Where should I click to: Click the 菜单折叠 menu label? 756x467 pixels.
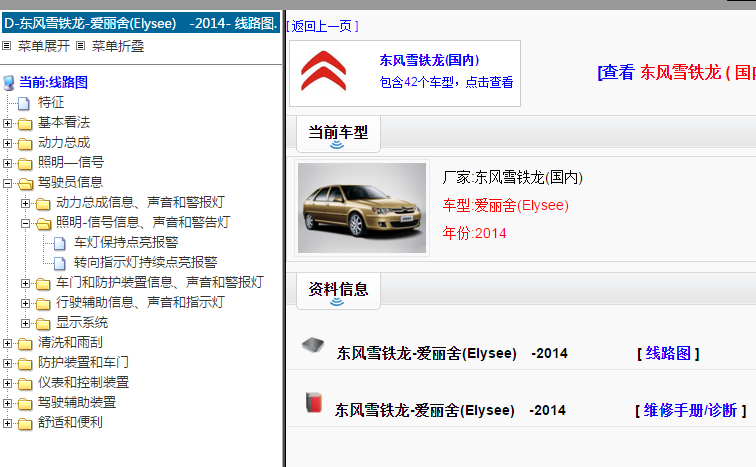click(118, 46)
